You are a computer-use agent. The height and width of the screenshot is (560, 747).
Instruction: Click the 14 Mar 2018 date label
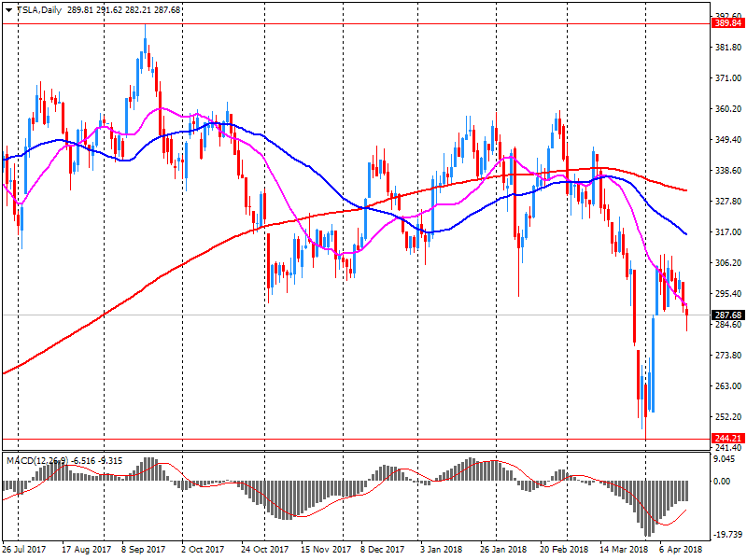click(624, 550)
